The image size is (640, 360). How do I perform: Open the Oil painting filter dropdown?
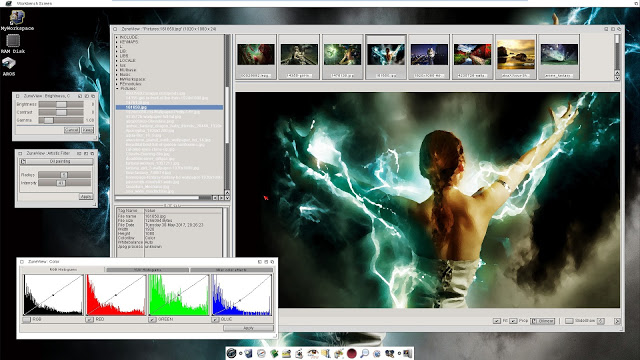click(56, 162)
